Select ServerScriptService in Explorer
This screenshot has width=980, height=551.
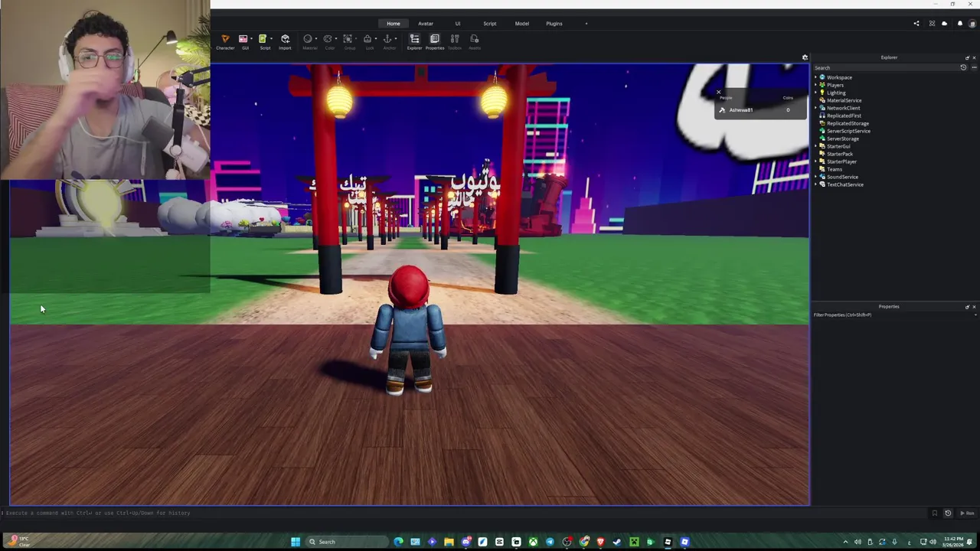[x=848, y=131]
